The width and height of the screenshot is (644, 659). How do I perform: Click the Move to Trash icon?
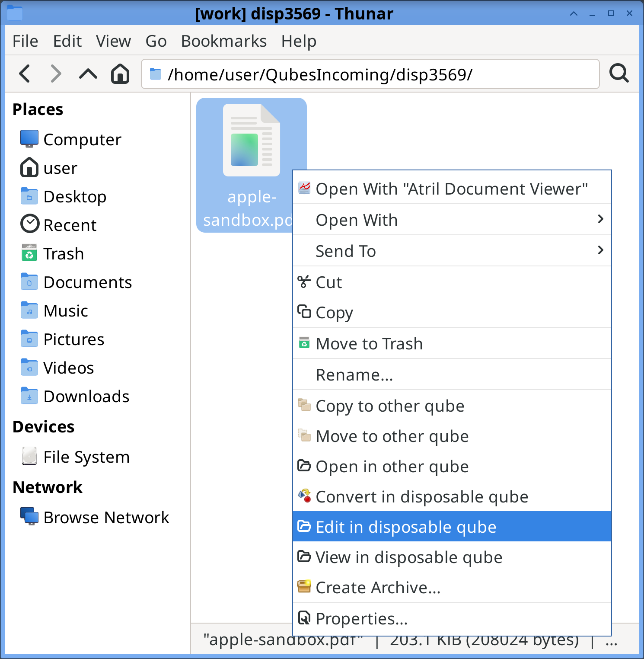click(305, 343)
